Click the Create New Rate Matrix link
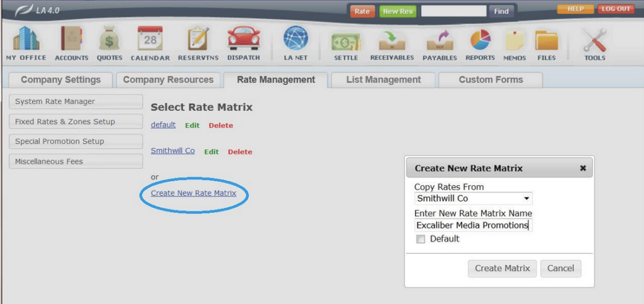644x304 pixels. pyautogui.click(x=194, y=193)
